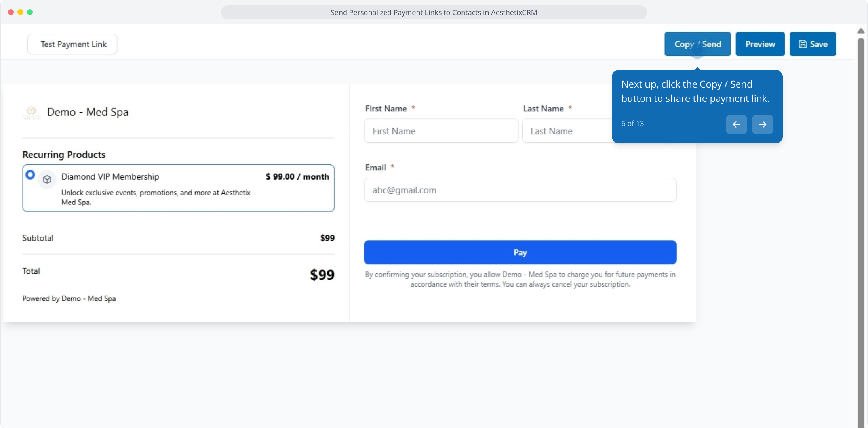The image size is (868, 428).
Task: Click the $ 99.00 / month price
Action: pos(297,177)
